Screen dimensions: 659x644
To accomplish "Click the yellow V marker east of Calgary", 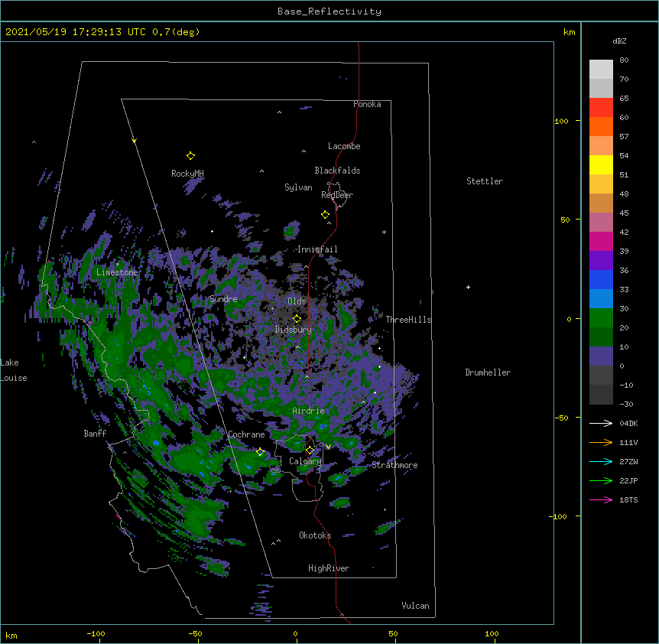I will [328, 447].
